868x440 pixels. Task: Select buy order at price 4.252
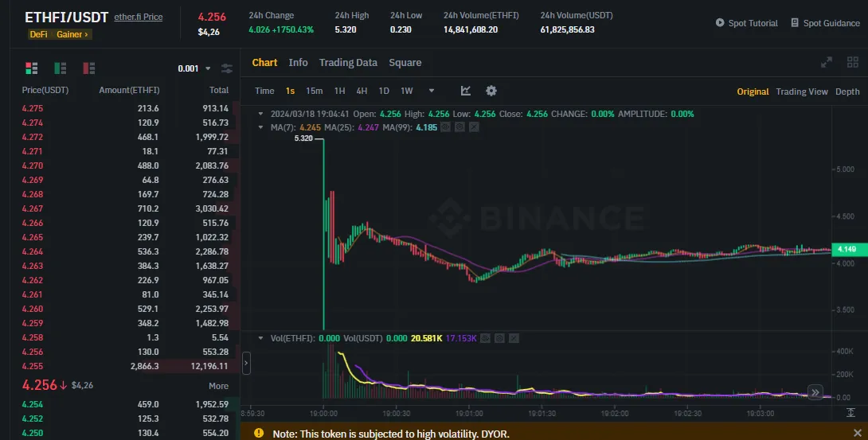point(125,419)
